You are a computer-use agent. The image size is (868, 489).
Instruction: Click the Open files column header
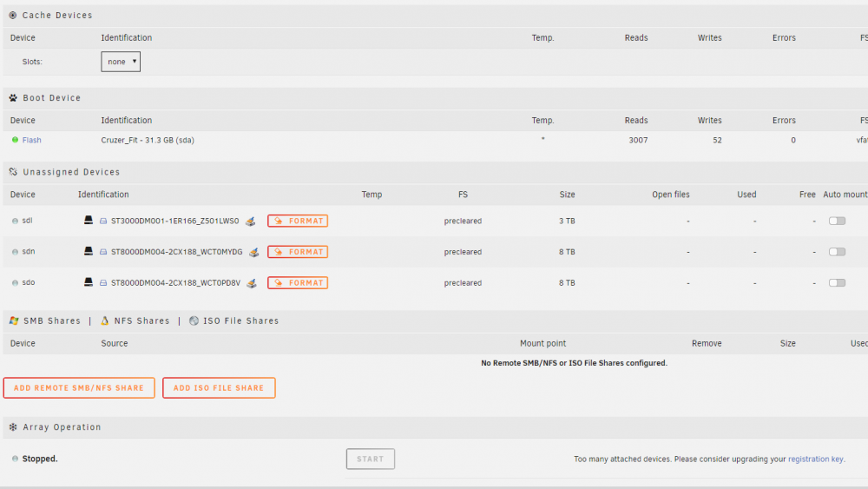pyautogui.click(x=671, y=195)
